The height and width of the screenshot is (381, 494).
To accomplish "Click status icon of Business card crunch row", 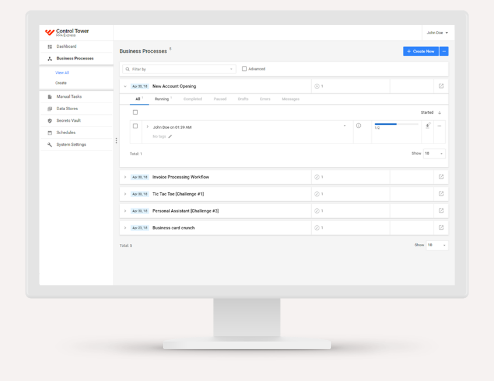I will click(317, 228).
